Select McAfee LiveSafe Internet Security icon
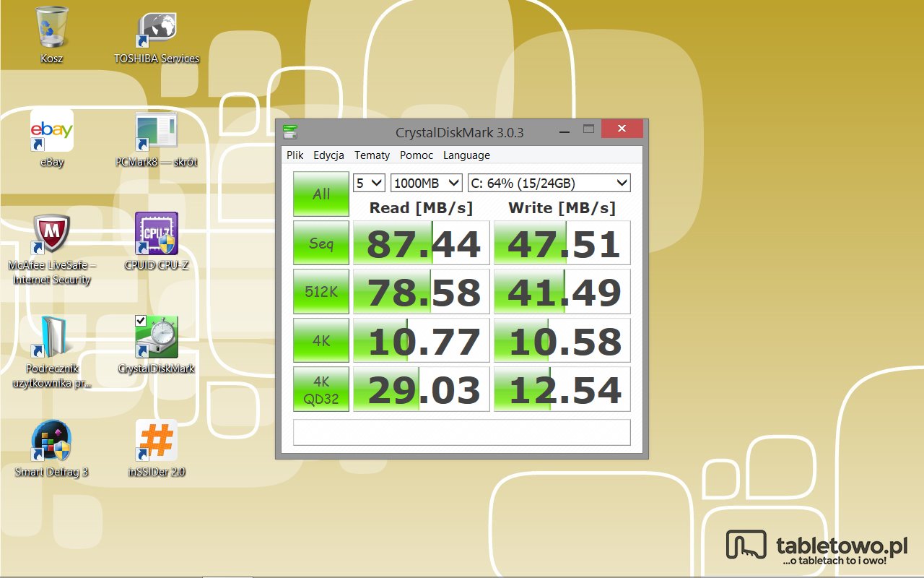Image resolution: width=924 pixels, height=578 pixels. (52, 249)
